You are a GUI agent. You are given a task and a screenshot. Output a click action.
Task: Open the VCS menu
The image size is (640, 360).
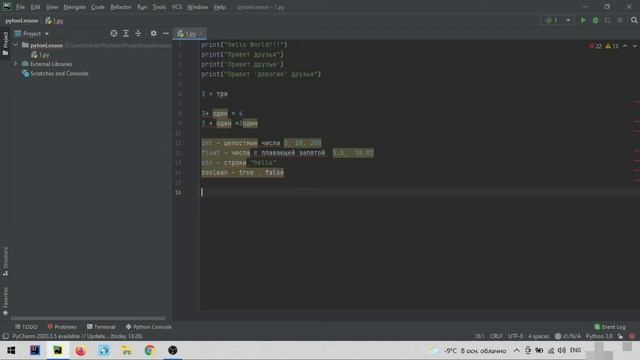coord(177,7)
